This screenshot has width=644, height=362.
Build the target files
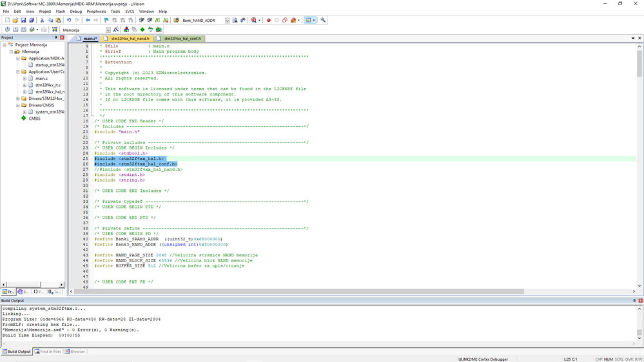[x=15, y=30]
